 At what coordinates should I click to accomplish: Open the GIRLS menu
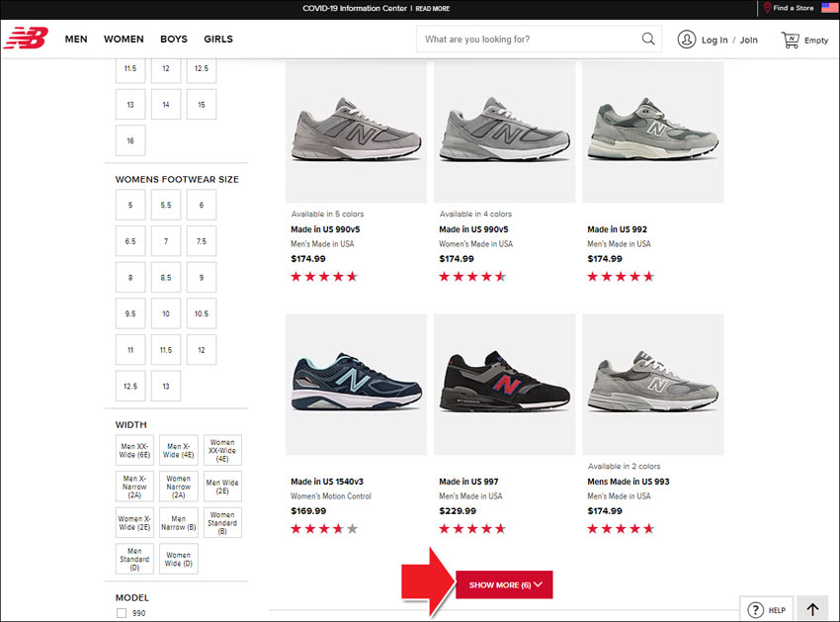pyautogui.click(x=218, y=40)
